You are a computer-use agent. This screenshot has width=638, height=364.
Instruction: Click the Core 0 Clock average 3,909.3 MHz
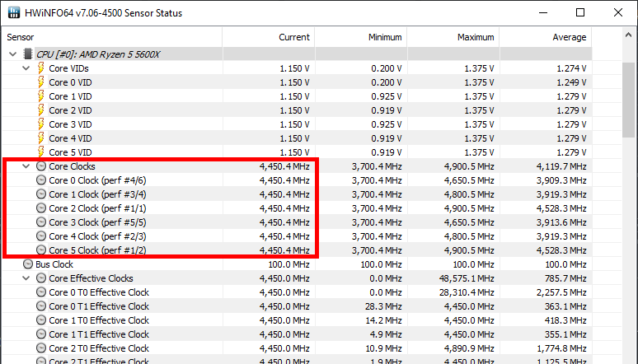(561, 180)
